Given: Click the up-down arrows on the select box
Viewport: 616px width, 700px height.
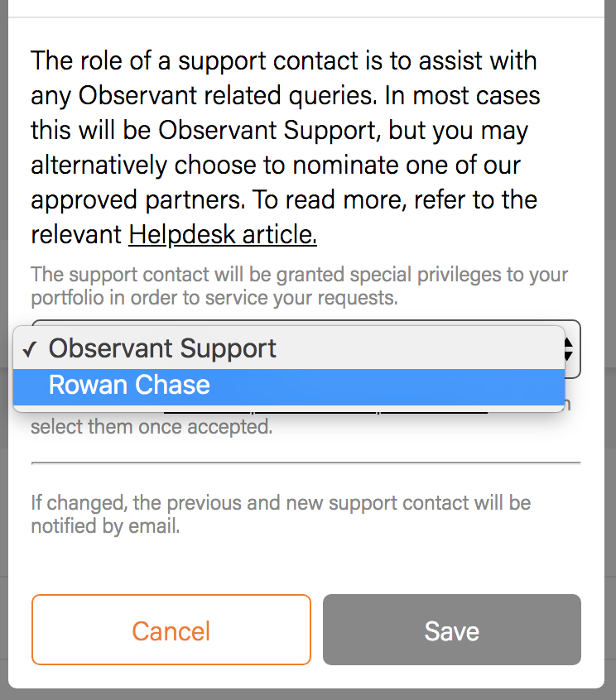Looking at the screenshot, I should click(570, 348).
